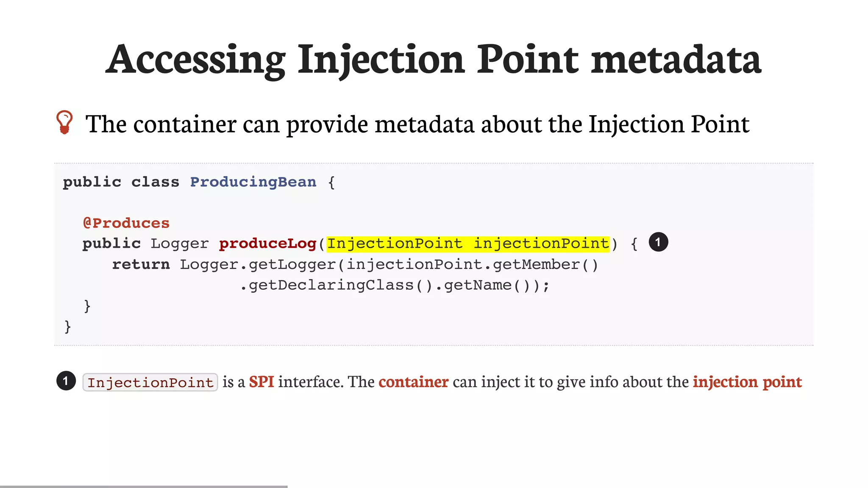Click the red 'SPI' word
This screenshot has width=868, height=488.
click(261, 382)
